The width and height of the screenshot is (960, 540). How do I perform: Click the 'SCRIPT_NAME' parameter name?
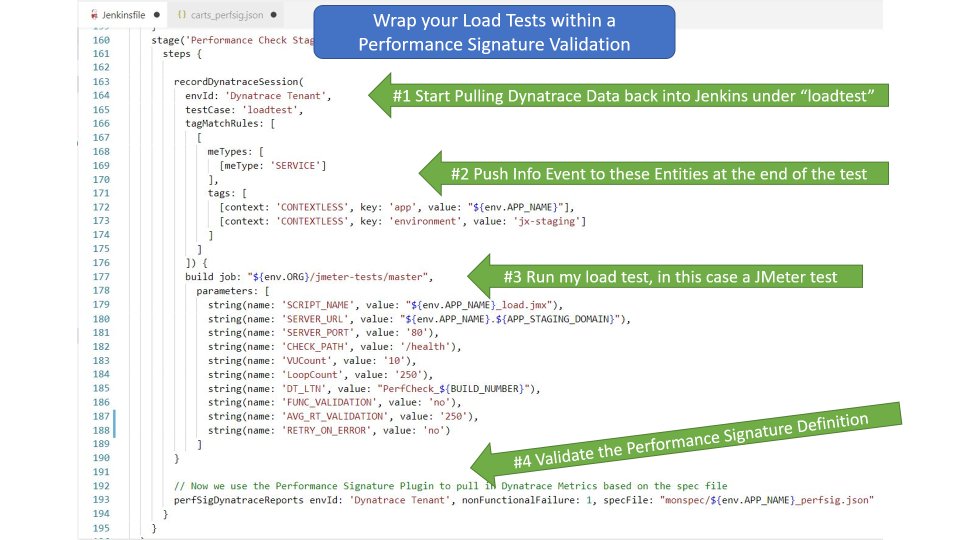coord(318,305)
